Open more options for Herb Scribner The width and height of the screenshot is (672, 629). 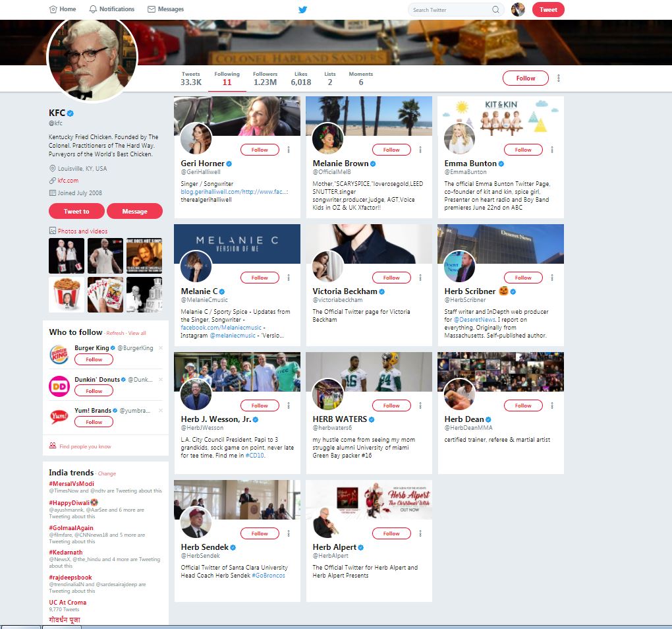click(x=552, y=278)
